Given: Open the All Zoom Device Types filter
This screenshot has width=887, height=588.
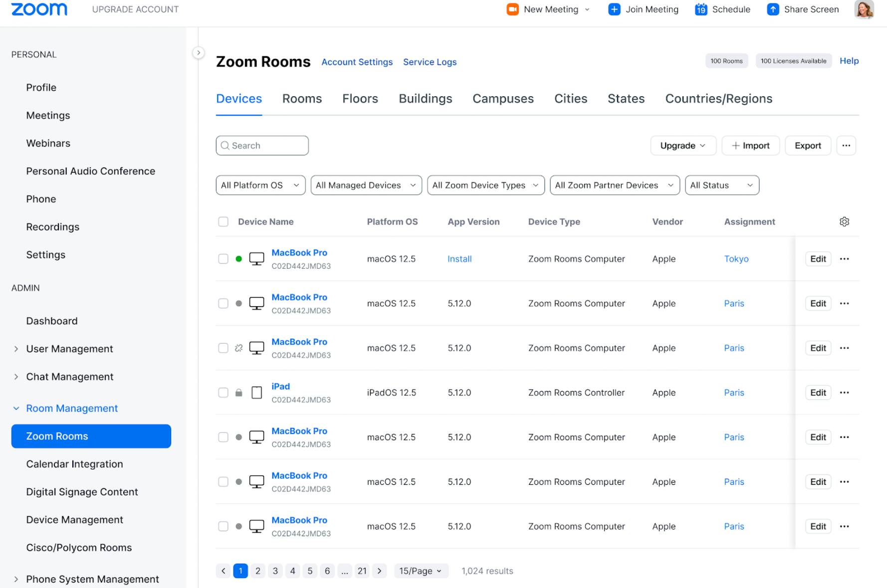Looking at the screenshot, I should (486, 185).
